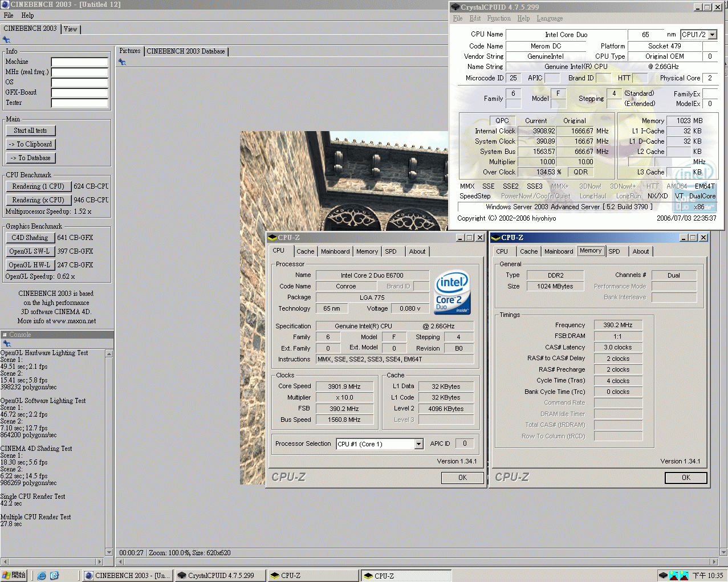Click the pushpin icon below the Pictures tab
This screenshot has width=728, height=582.
(122, 62)
